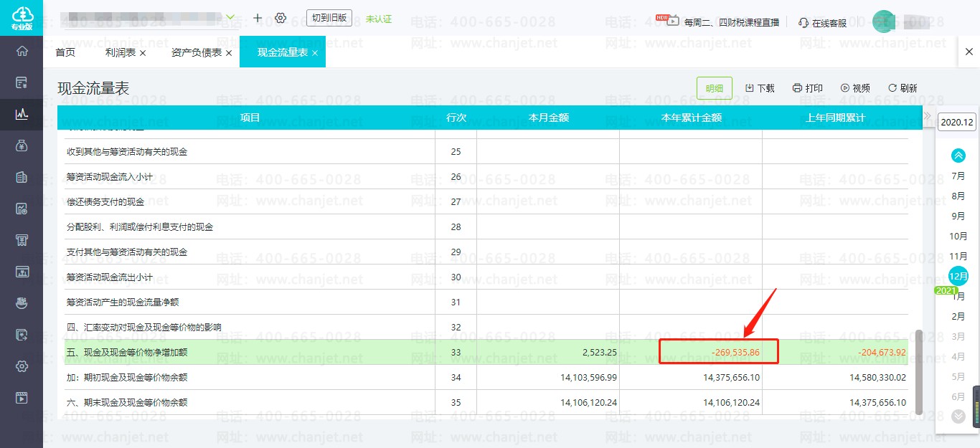Image resolution: width=980 pixels, height=448 pixels.
Task: Click the 专业版 cloud logo
Action: click(22, 18)
